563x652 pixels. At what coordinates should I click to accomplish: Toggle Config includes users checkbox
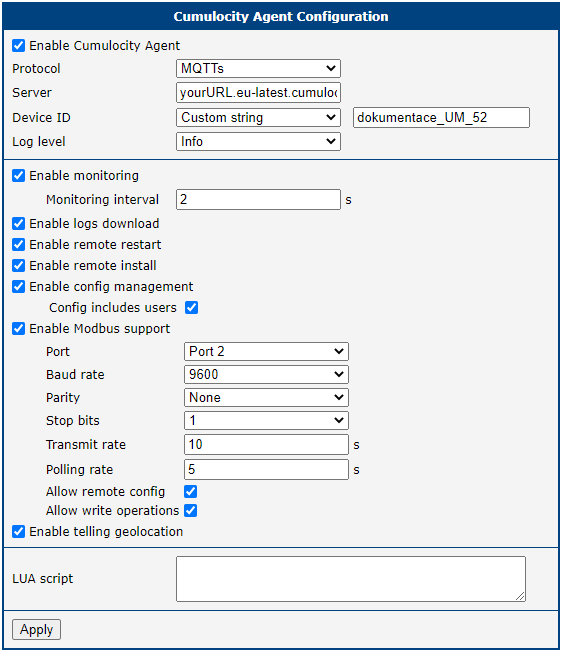tap(191, 308)
